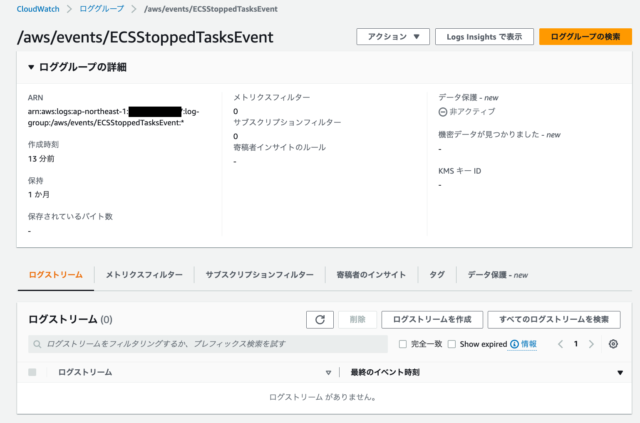Click the ログストリーム がありません message
This screenshot has height=423, width=640.
click(322, 397)
